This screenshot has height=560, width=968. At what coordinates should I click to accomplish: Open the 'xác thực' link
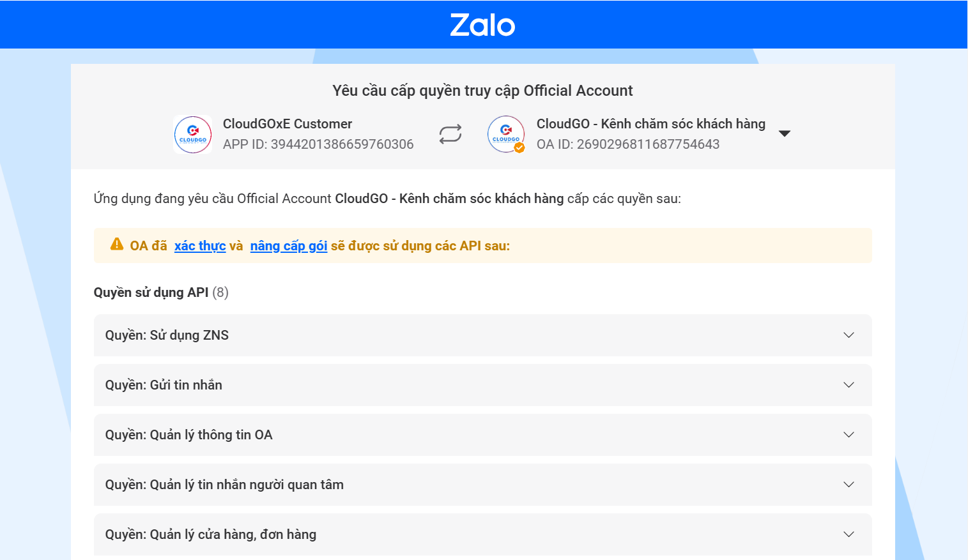coord(200,245)
